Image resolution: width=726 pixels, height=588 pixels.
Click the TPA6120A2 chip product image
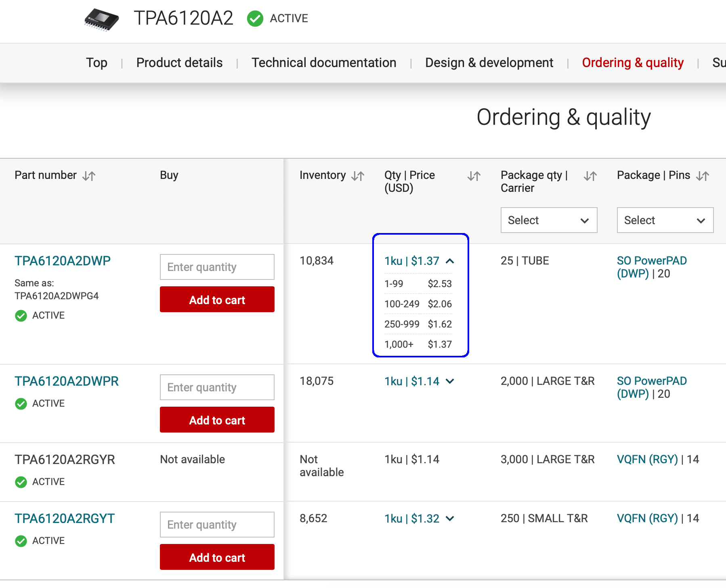pos(101,19)
